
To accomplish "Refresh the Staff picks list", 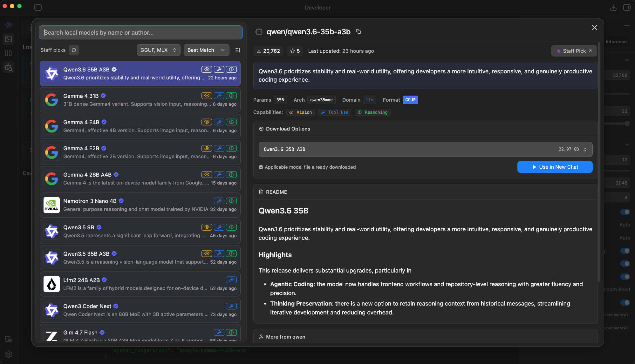I will tap(74, 50).
